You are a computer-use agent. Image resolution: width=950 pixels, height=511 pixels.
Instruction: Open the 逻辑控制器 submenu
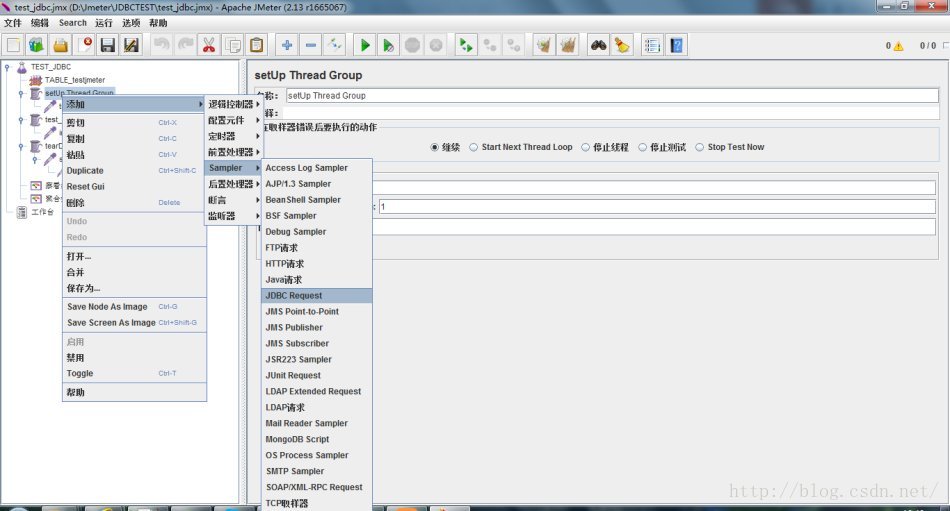(x=233, y=104)
